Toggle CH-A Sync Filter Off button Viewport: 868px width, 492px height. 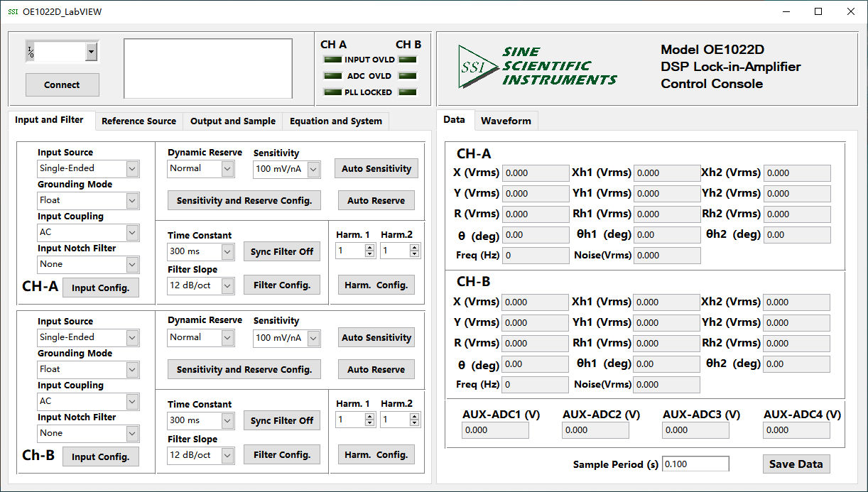coord(282,251)
